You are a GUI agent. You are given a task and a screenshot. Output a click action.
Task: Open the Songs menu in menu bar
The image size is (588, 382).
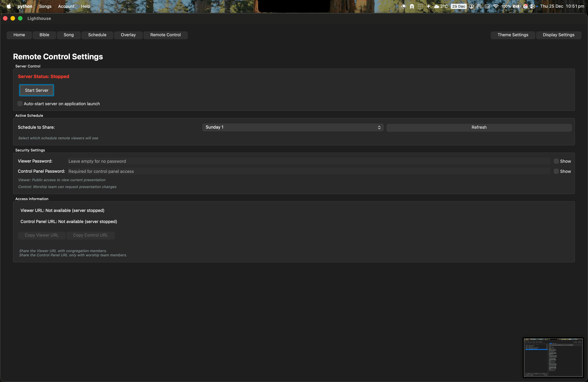[45, 6]
